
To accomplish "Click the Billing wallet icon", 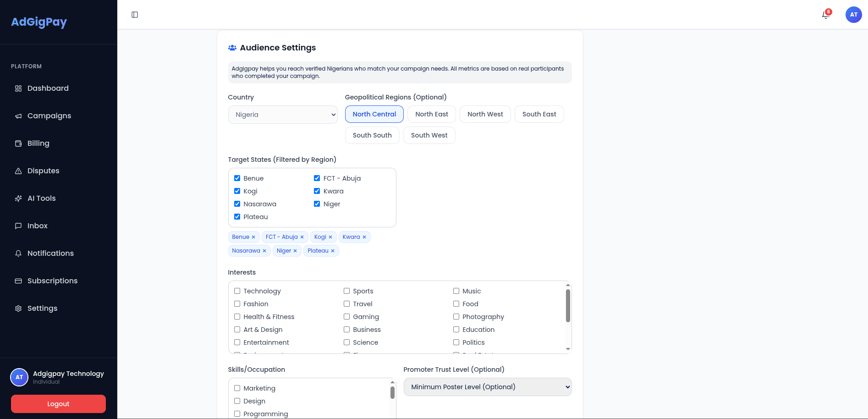I will pyautogui.click(x=18, y=143).
